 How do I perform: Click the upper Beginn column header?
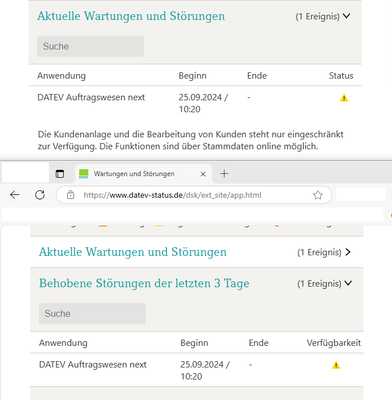click(192, 76)
